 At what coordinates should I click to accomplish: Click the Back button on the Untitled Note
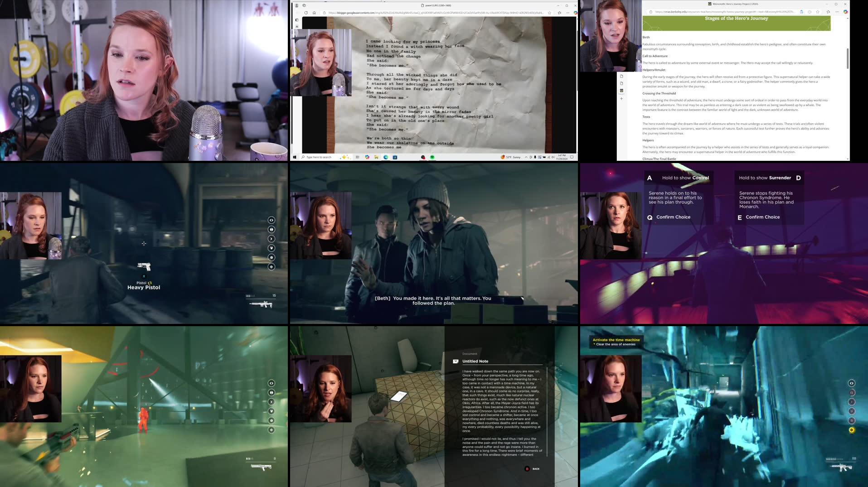tap(532, 469)
